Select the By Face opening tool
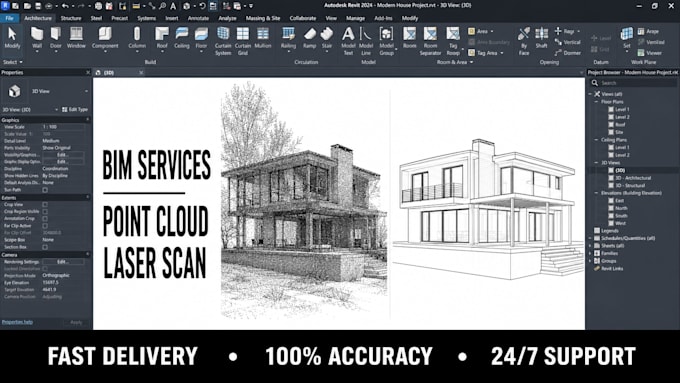Screen dimensions: 680x383 click(524, 41)
